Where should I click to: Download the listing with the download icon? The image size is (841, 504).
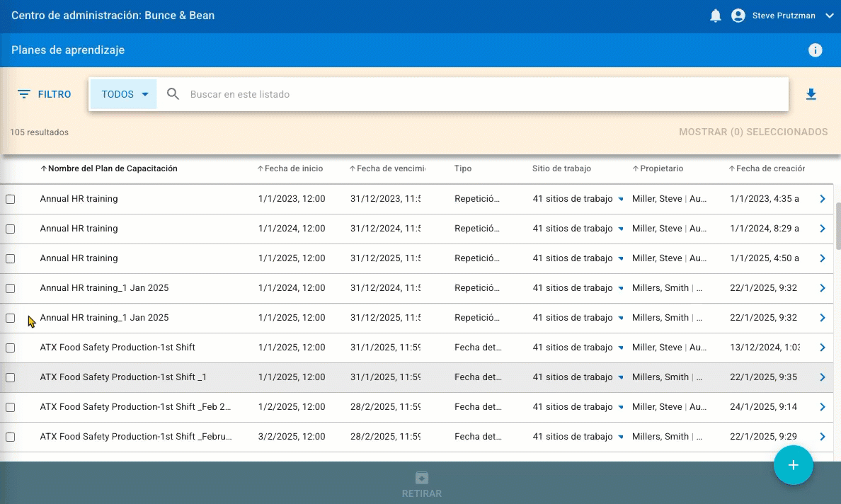click(x=811, y=94)
